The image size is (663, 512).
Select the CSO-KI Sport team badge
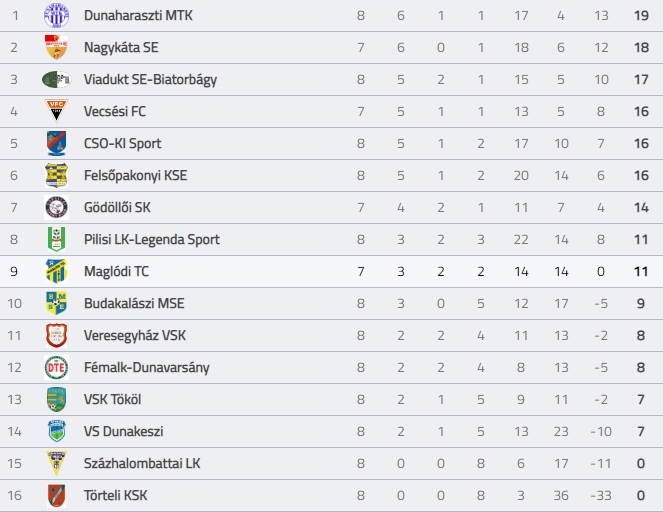tap(56, 143)
